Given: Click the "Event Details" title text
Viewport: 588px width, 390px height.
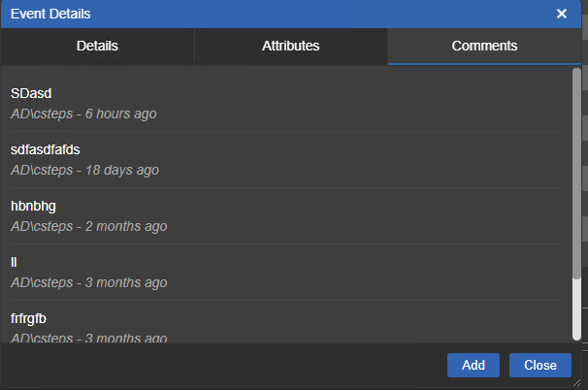Looking at the screenshot, I should point(50,14).
